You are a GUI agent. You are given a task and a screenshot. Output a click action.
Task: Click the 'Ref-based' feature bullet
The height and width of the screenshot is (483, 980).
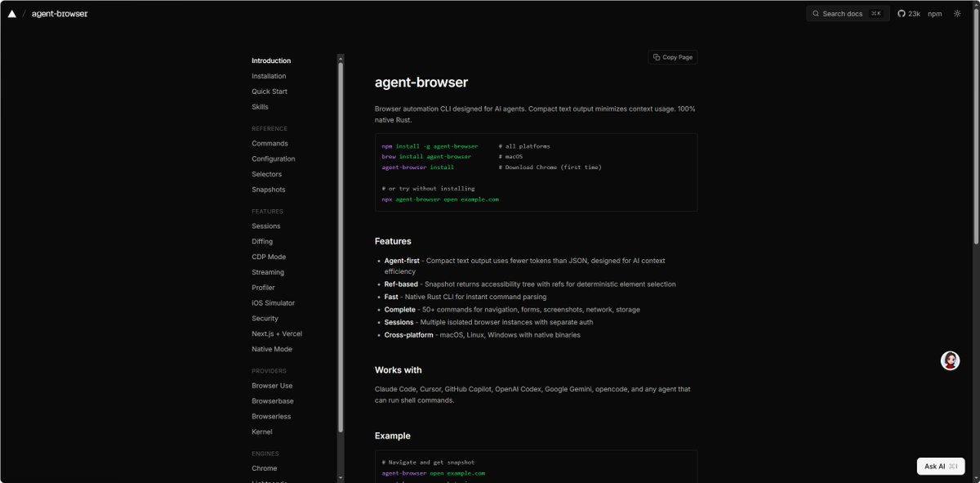530,284
